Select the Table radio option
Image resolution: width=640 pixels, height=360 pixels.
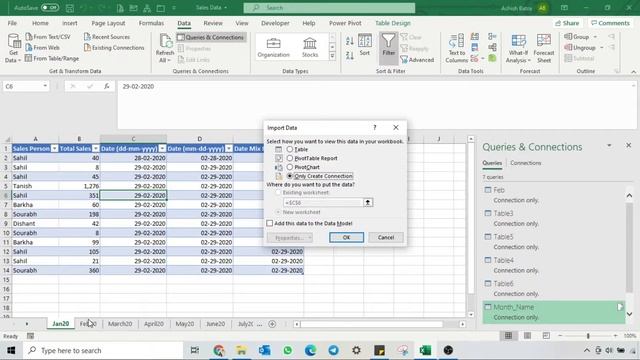pos(290,149)
